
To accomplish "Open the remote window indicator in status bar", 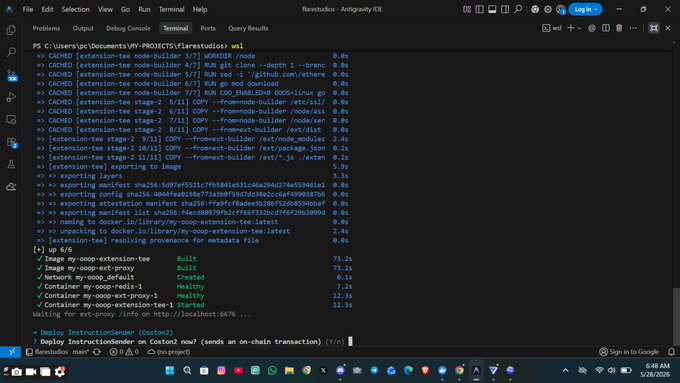I will point(10,352).
